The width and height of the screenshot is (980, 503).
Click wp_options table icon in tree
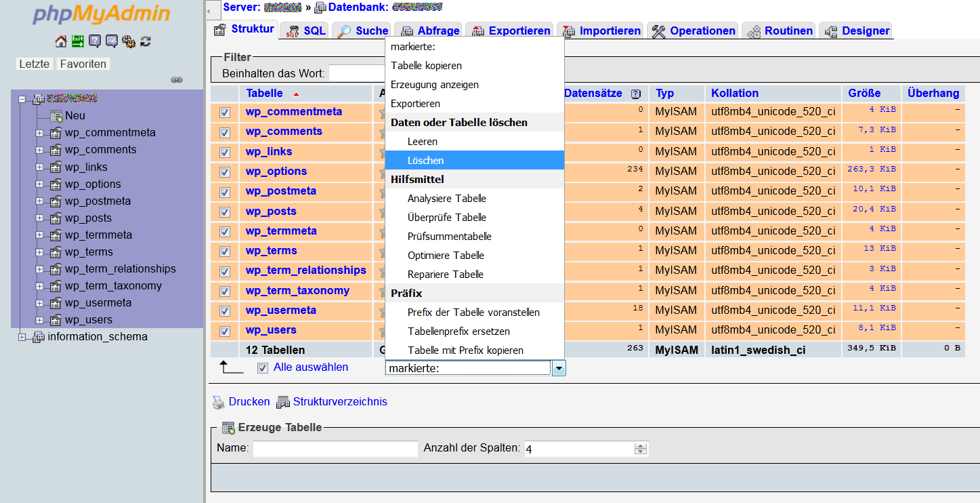pyautogui.click(x=56, y=184)
